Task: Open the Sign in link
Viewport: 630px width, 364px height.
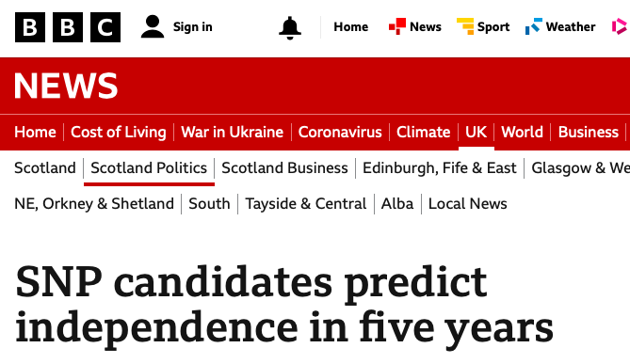Action: point(192,27)
